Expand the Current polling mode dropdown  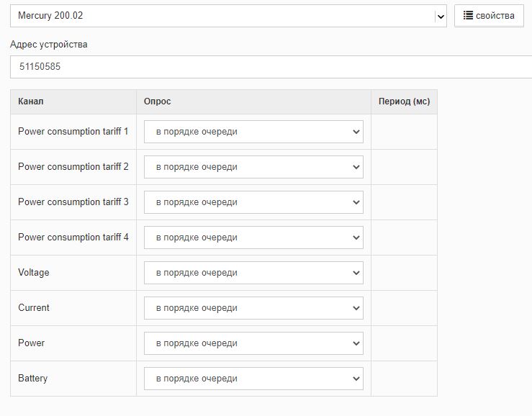pos(253,308)
